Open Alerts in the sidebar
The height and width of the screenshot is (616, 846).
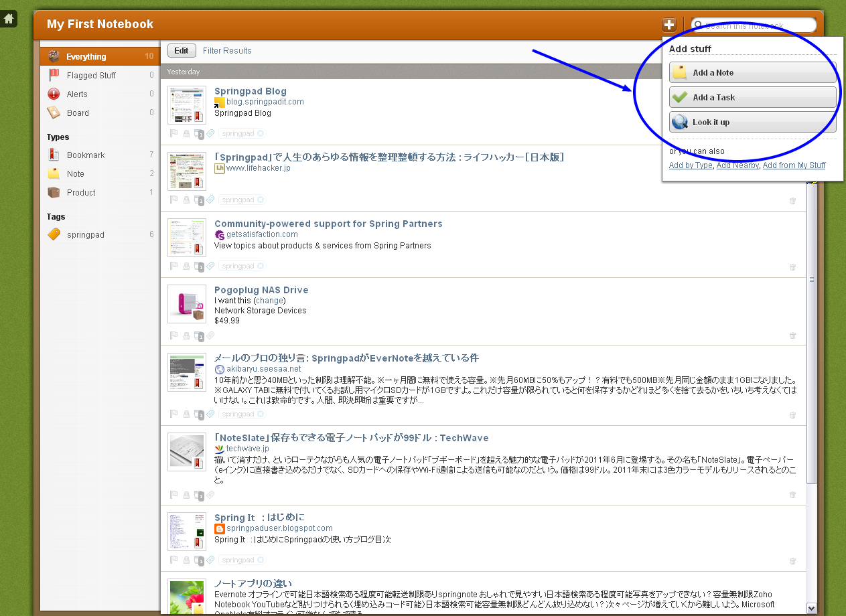100,94
